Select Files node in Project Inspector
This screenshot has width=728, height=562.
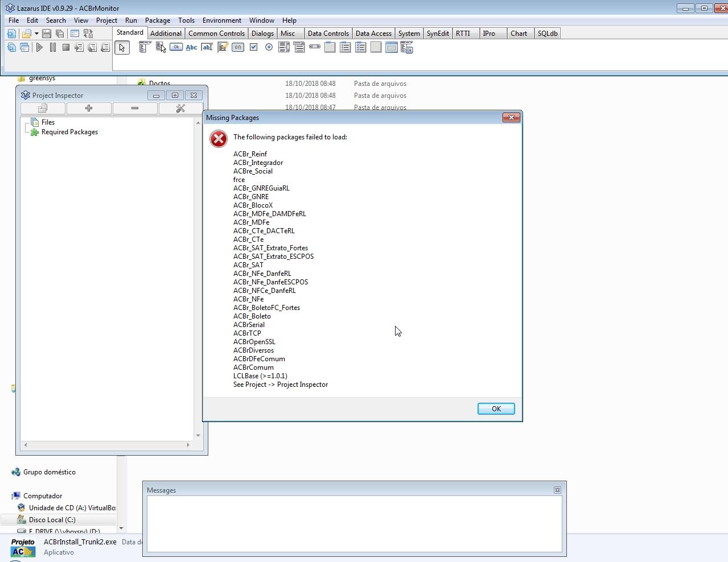(48, 122)
